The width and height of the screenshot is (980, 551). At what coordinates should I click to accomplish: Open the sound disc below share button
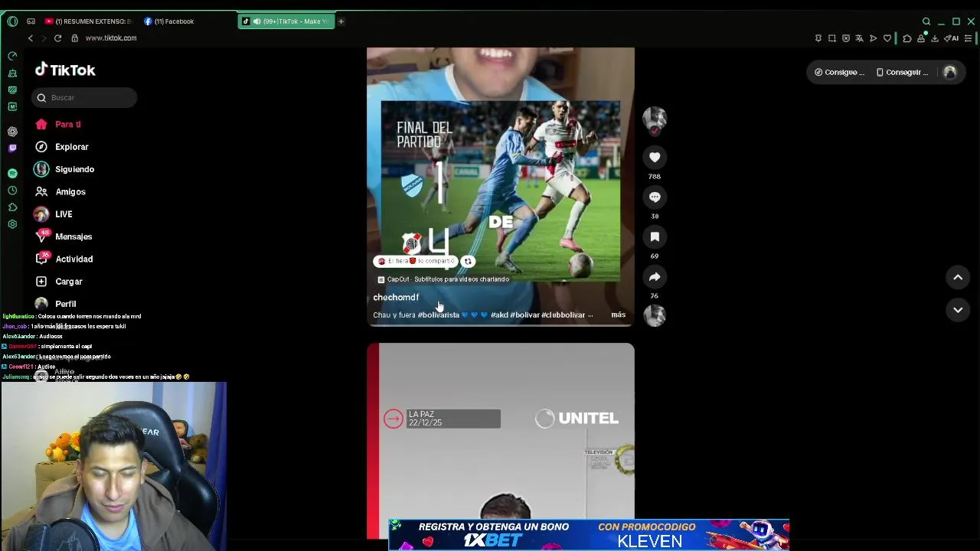pos(655,315)
